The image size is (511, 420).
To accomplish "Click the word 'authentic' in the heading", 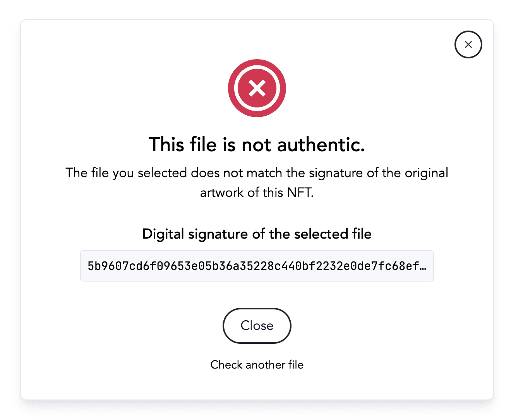I will click(320, 145).
